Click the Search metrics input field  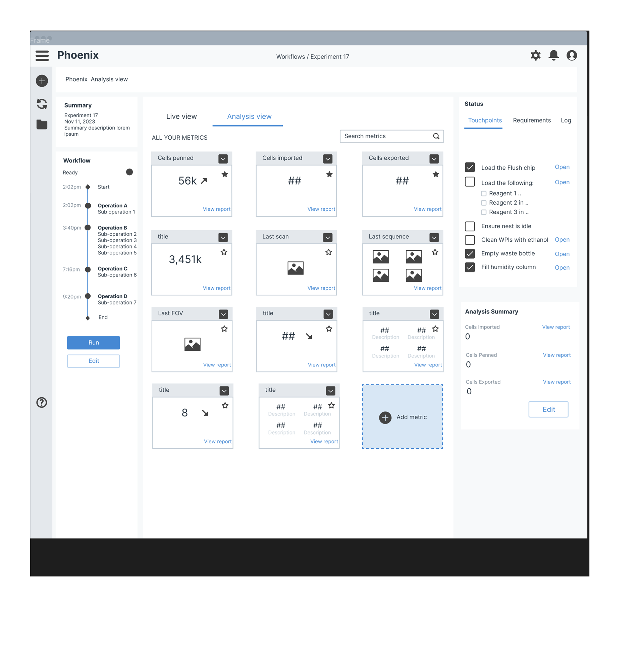point(386,136)
